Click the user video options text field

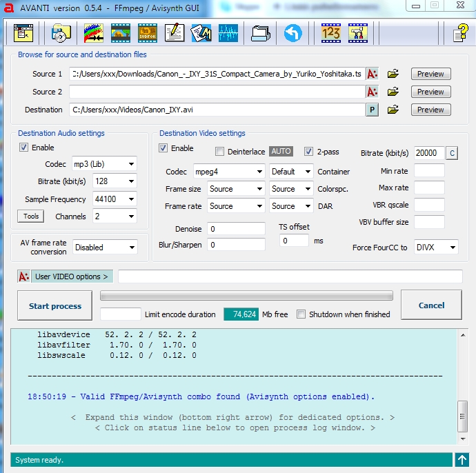click(x=290, y=276)
